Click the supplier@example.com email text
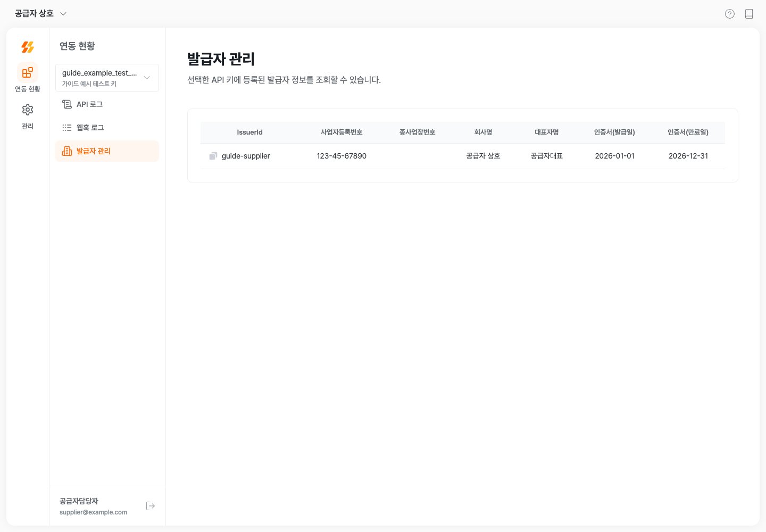This screenshot has height=532, width=766. pos(93,512)
